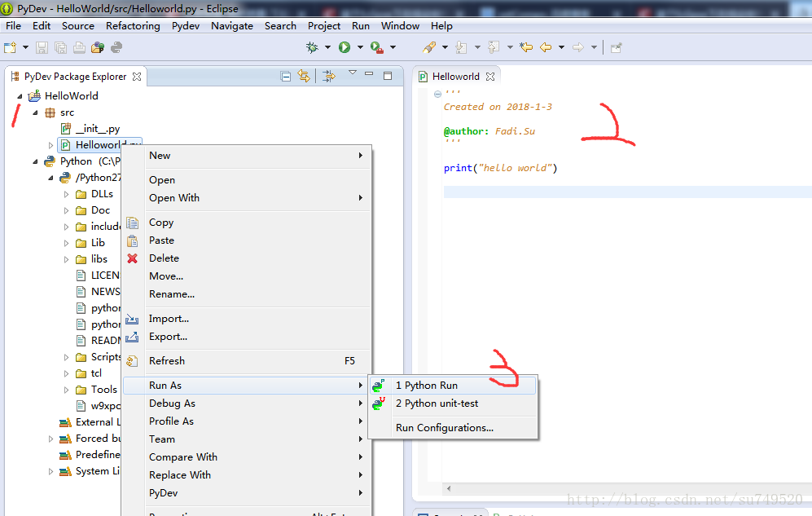Collapse the Python interpreter node

point(35,161)
